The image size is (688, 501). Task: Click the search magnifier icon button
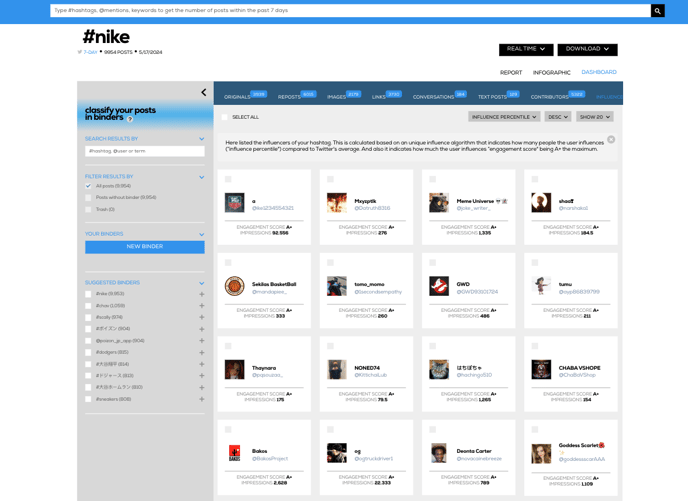tap(657, 11)
